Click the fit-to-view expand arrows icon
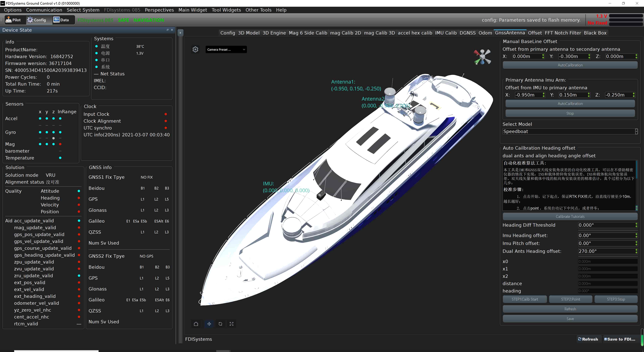 click(231, 324)
